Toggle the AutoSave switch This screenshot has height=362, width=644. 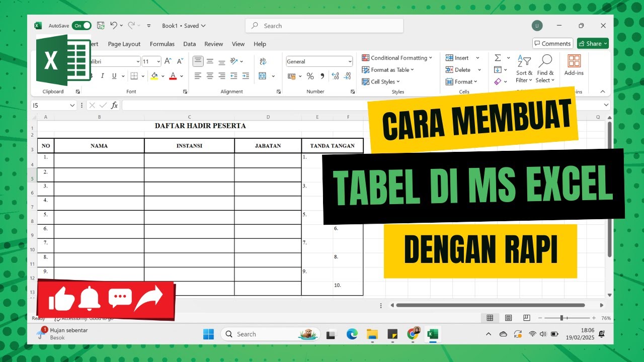(x=82, y=26)
